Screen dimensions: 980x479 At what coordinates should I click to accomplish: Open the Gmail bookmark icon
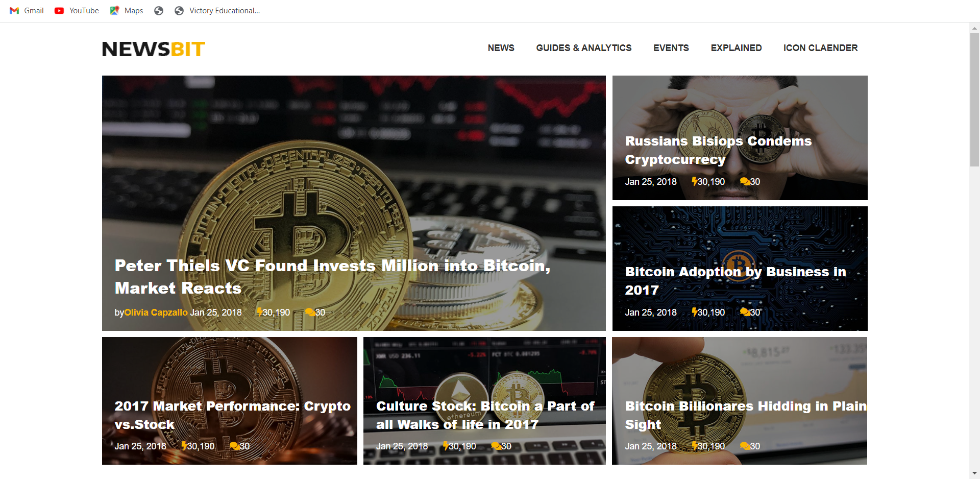click(14, 11)
